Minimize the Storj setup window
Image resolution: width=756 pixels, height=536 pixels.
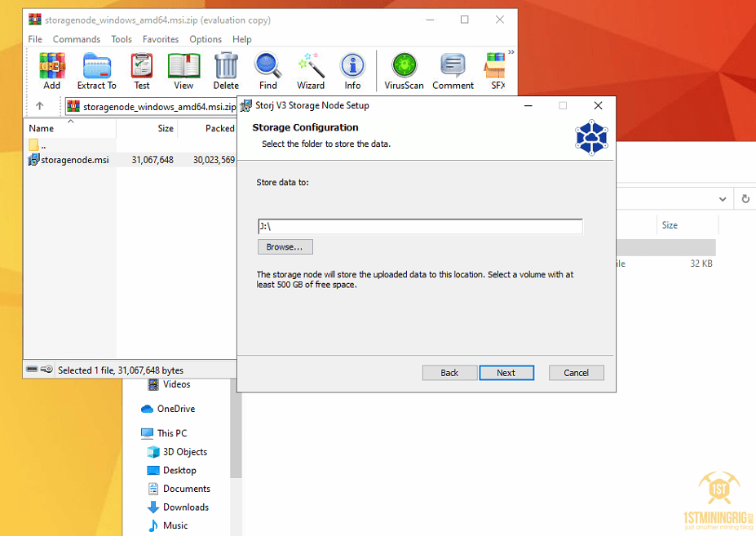point(528,105)
